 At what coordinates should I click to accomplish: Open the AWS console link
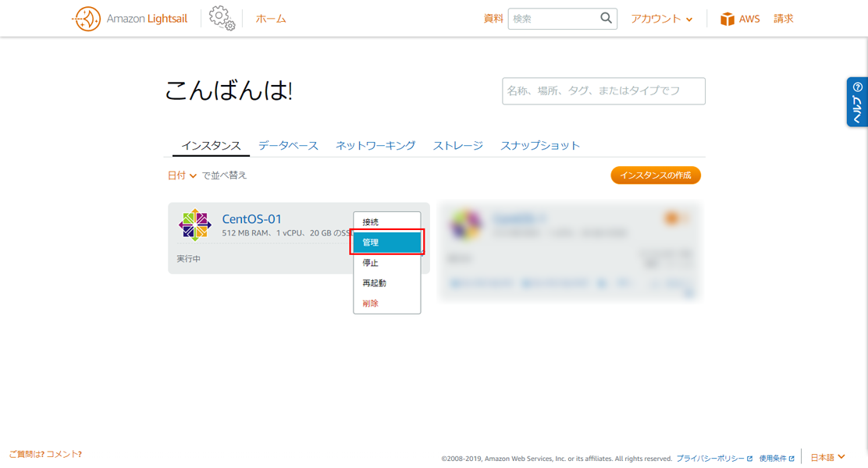click(749, 19)
